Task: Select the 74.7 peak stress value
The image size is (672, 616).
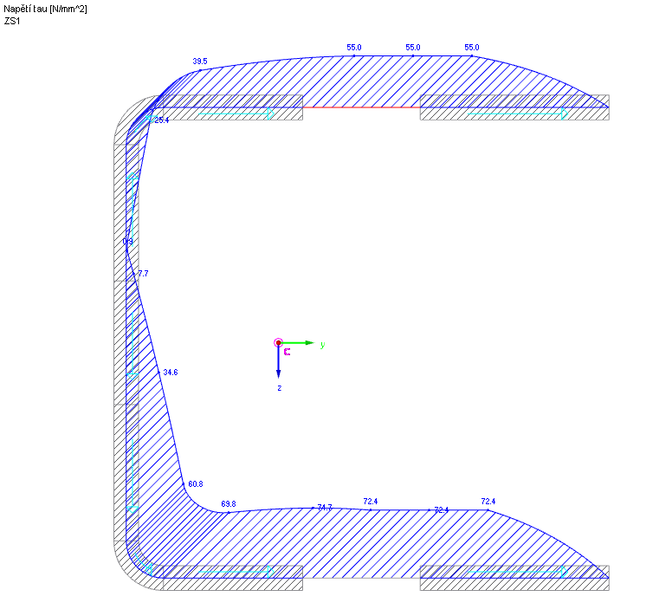Action: tap(325, 508)
